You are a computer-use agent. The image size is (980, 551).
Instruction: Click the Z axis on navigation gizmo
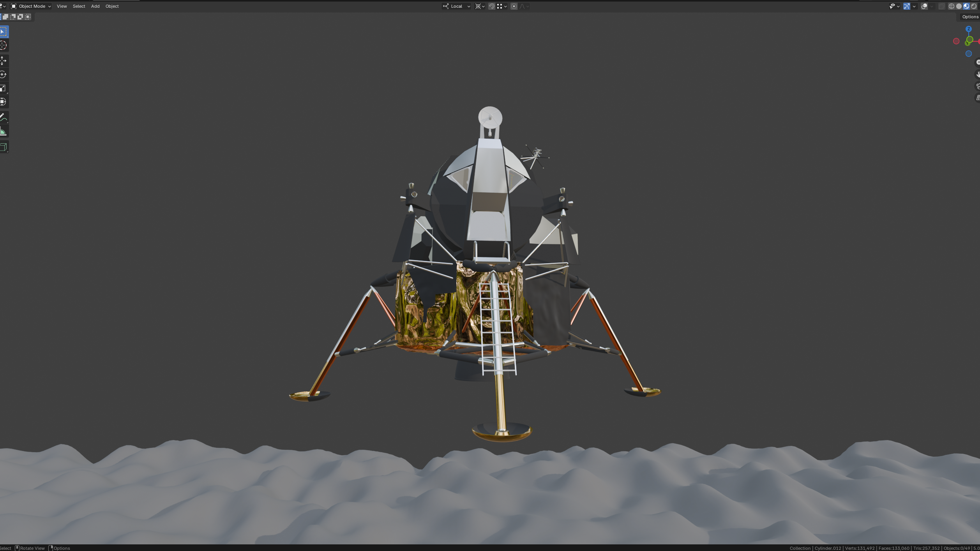[x=968, y=29]
